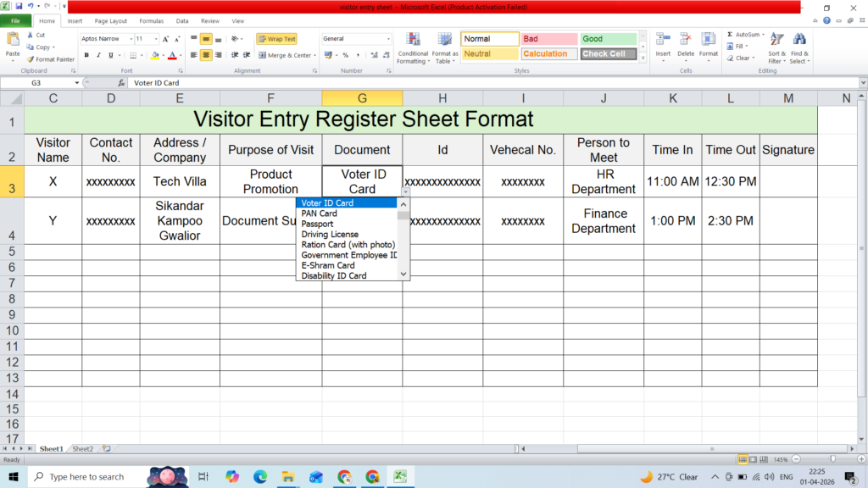This screenshot has width=868, height=488.
Task: Click the Type here to search box
Action: pyautogui.click(x=86, y=476)
